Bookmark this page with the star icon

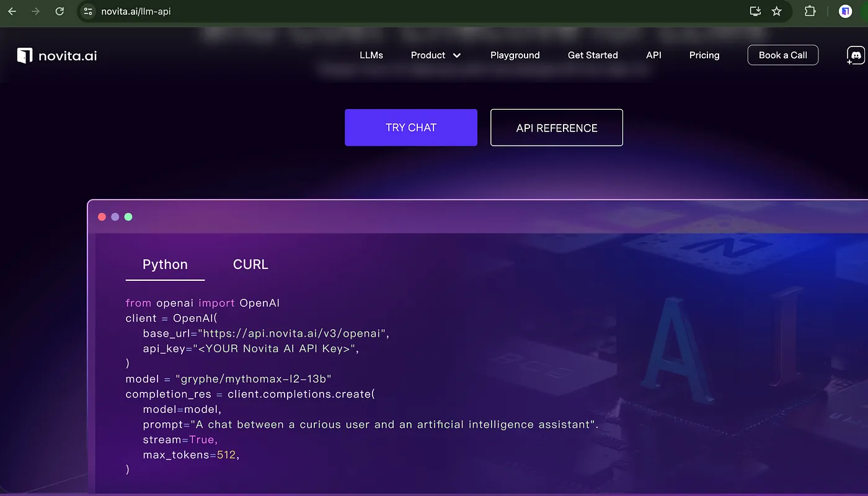point(776,11)
